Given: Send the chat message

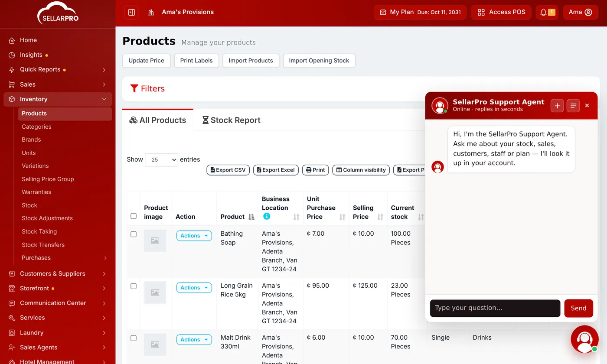Looking at the screenshot, I should coord(578,308).
